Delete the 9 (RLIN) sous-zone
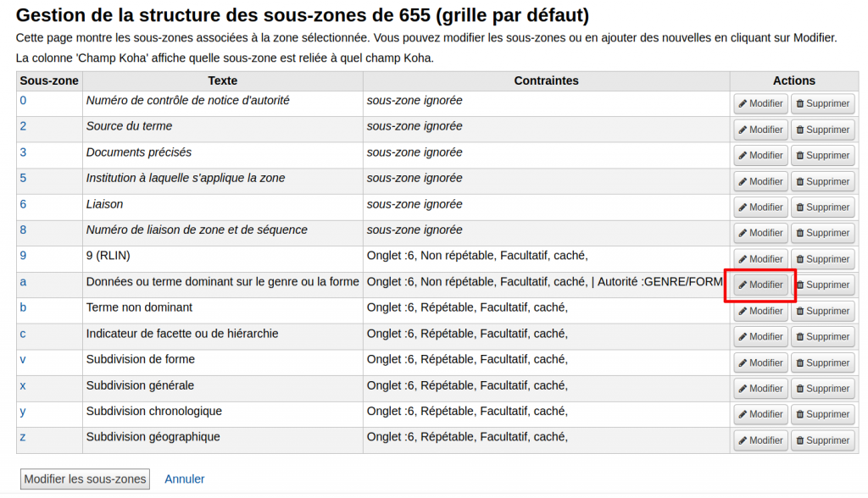 [x=822, y=259]
